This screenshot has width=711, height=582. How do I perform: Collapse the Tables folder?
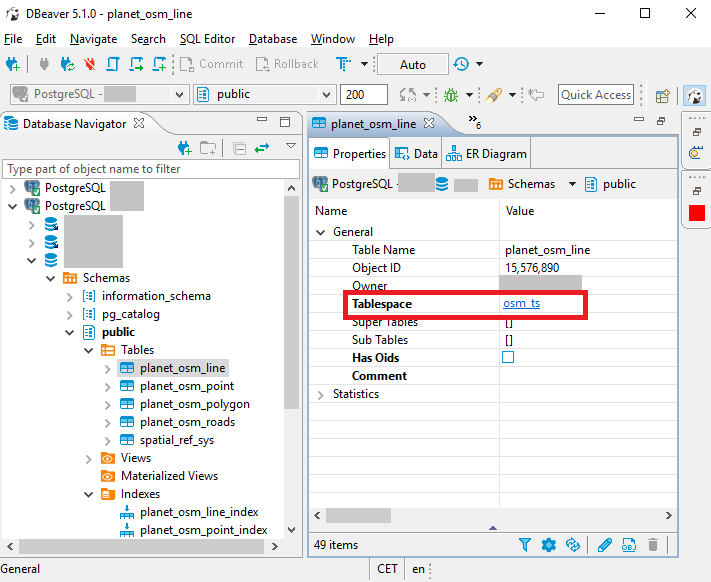coord(88,350)
